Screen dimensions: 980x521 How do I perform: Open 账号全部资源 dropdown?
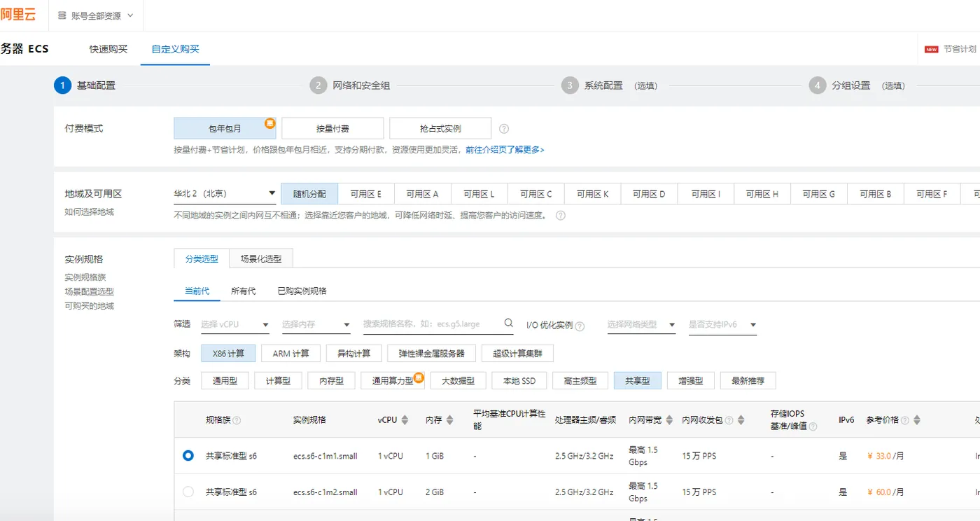point(94,15)
